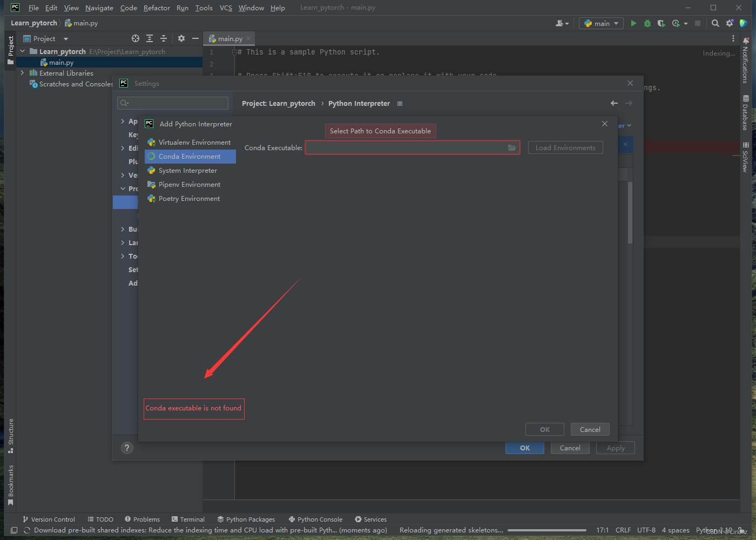
Task: Open Python Console tool window
Action: point(316,519)
